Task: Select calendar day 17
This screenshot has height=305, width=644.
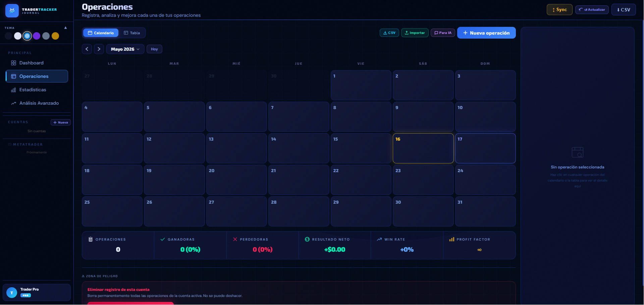Action: tap(485, 148)
